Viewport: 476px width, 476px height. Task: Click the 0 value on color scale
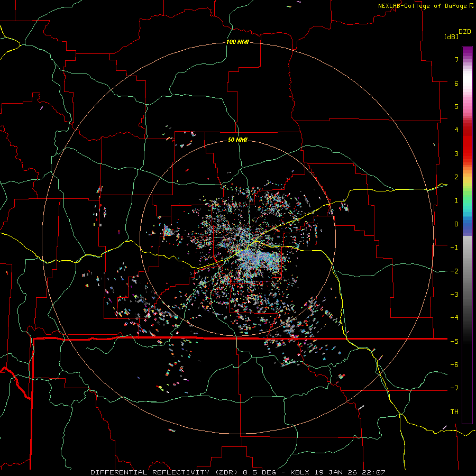pos(456,224)
